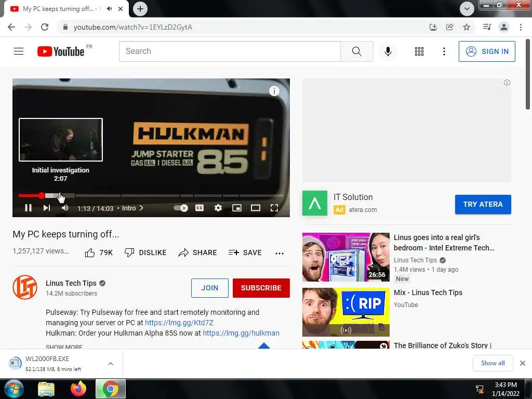The height and width of the screenshot is (399, 532).
Task: Reload the current page
Action: pos(45,27)
